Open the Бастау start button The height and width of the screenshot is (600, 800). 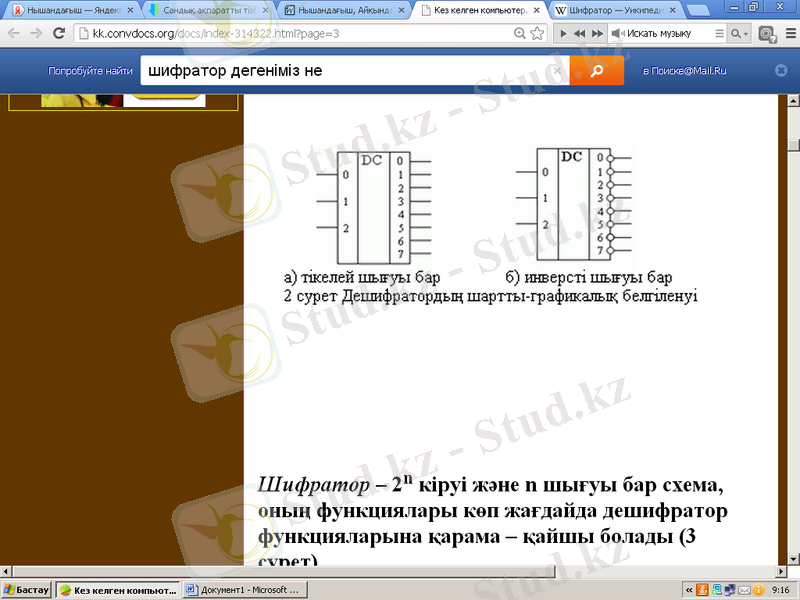[26, 590]
